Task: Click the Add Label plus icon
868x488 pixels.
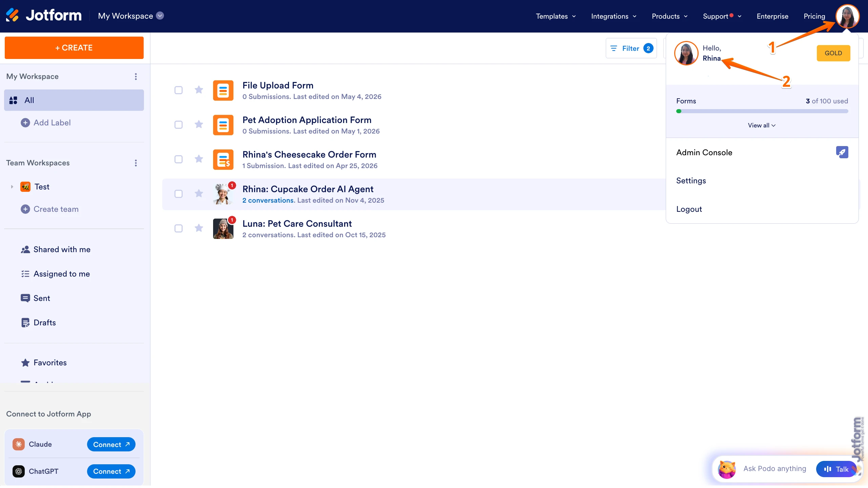Action: point(25,123)
